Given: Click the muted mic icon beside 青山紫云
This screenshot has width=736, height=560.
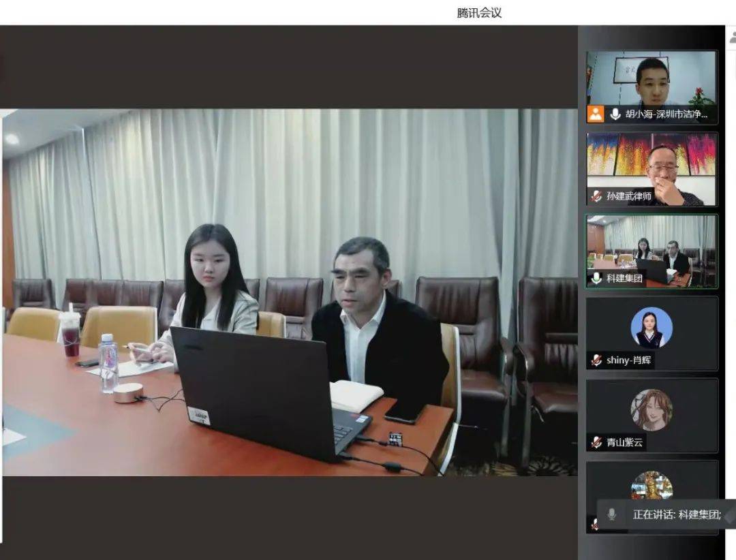Looking at the screenshot, I should coord(596,442).
